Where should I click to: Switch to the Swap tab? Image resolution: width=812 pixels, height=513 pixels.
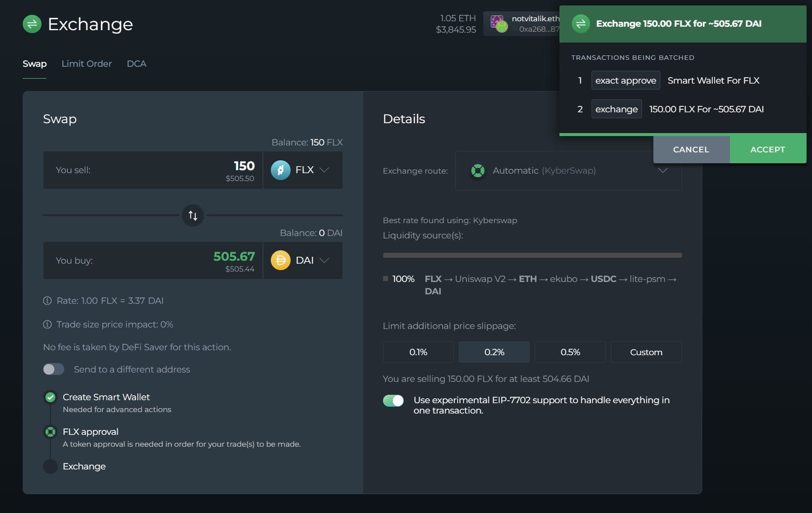click(x=35, y=63)
